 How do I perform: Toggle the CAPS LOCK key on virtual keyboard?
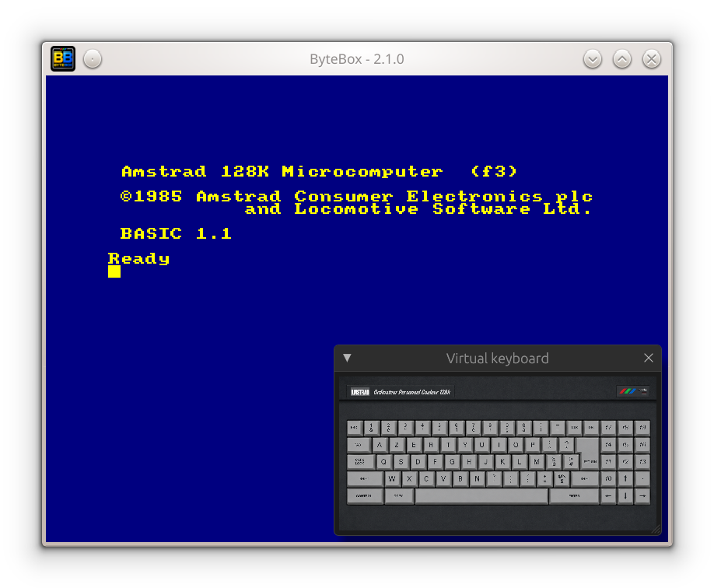pyautogui.click(x=361, y=462)
